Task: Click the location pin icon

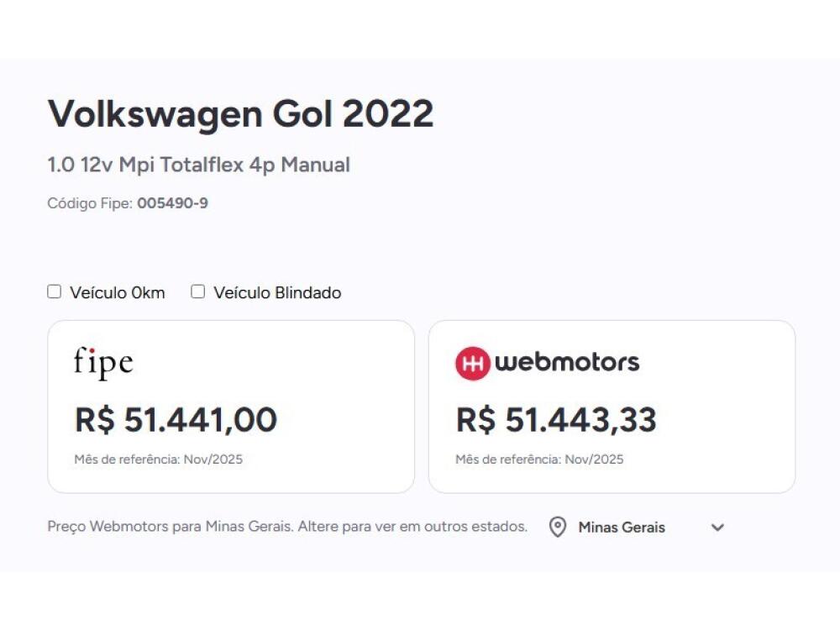Action: click(x=557, y=528)
